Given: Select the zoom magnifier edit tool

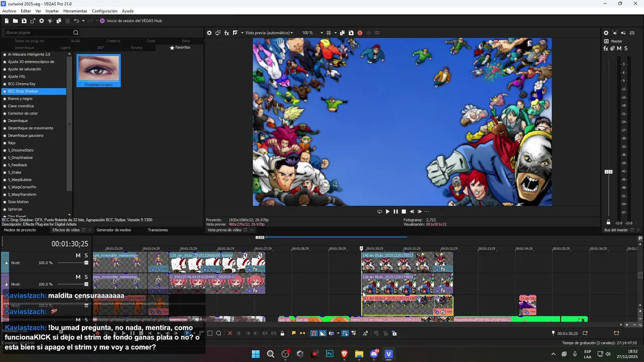Looking at the screenshot, I should pos(218,333).
